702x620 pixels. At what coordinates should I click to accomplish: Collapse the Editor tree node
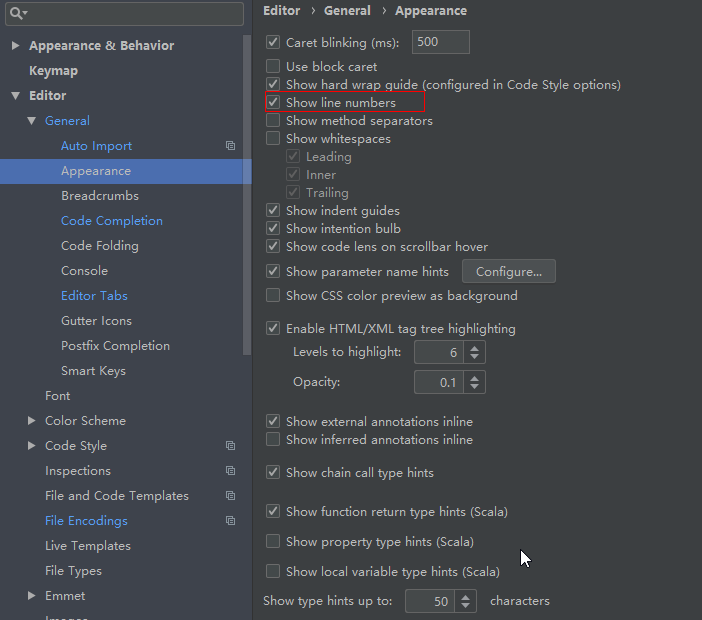[15, 96]
